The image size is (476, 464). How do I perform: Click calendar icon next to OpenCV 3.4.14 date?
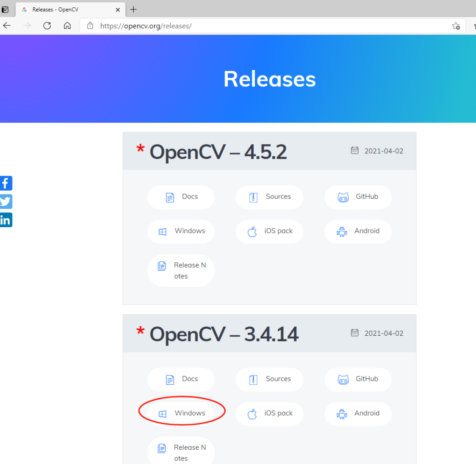coord(355,333)
